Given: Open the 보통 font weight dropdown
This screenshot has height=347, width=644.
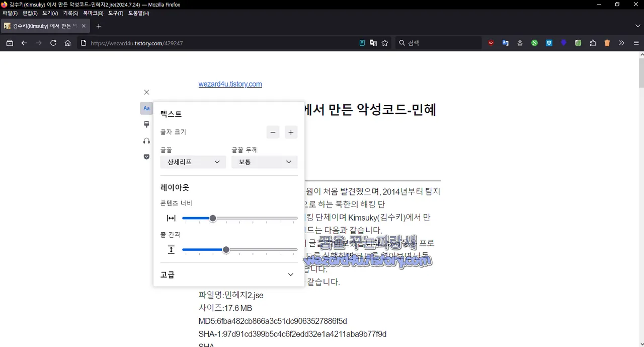Looking at the screenshot, I should (x=264, y=162).
